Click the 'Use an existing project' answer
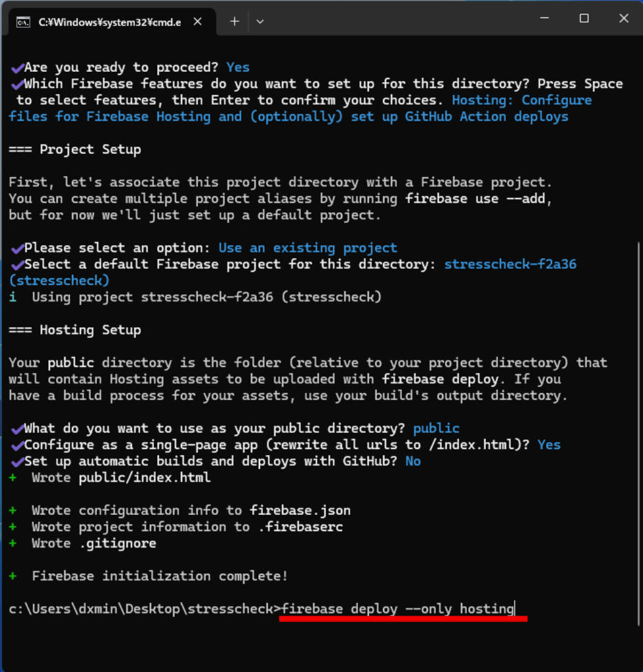This screenshot has height=672, width=643. click(x=308, y=247)
